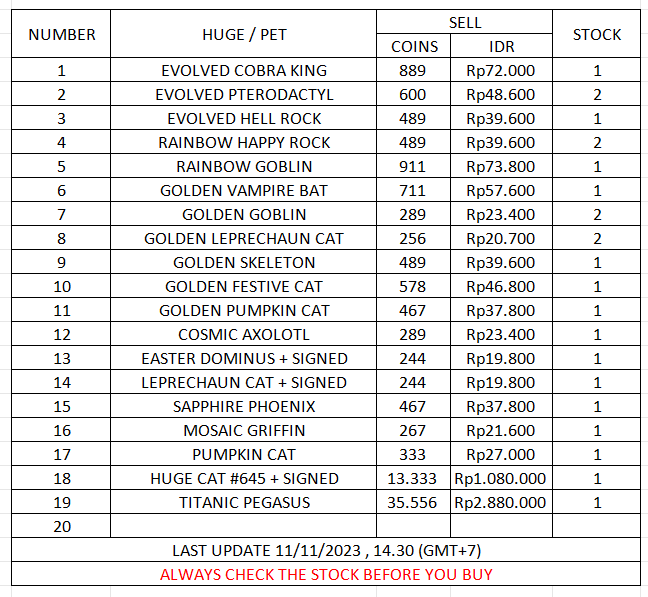Select the STOCK header cell

pos(597,34)
